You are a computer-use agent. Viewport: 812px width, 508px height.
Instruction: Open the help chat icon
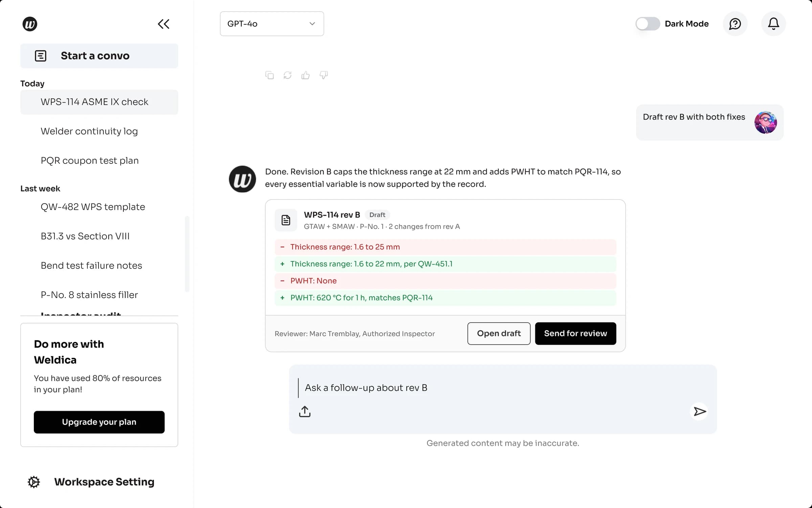(x=735, y=24)
